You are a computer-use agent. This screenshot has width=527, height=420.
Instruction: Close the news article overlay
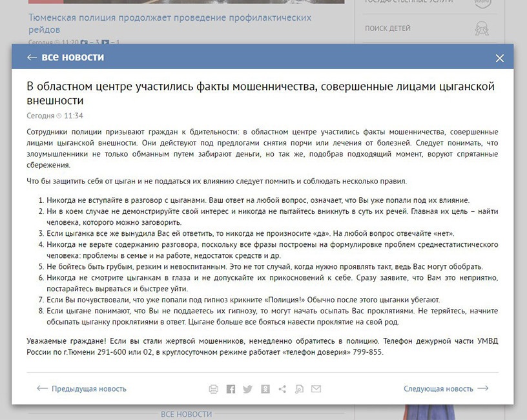point(499,58)
